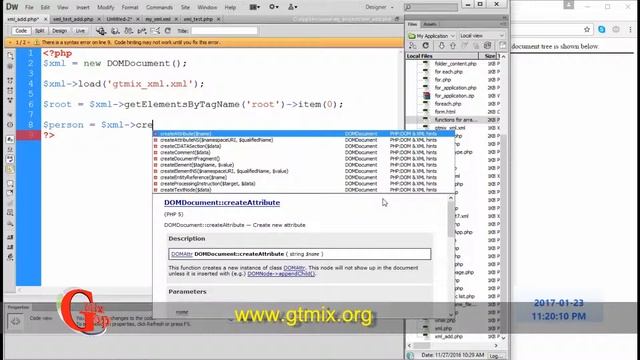
Task: Open the View menu
Action: coord(62,7)
